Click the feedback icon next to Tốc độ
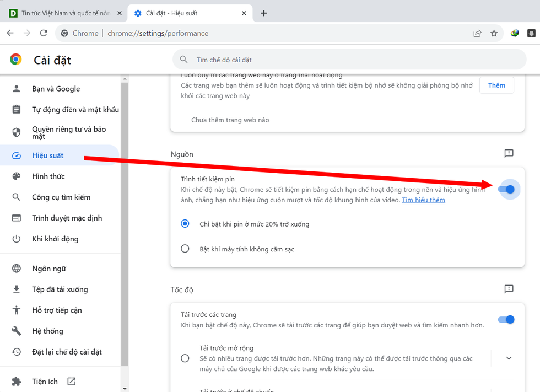 (x=509, y=289)
